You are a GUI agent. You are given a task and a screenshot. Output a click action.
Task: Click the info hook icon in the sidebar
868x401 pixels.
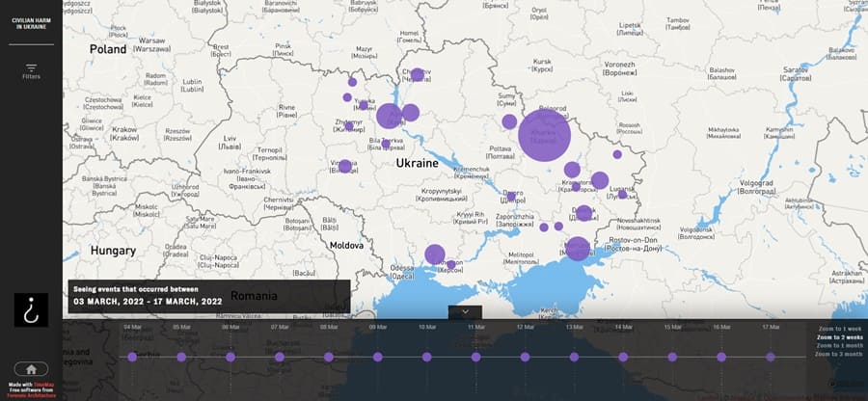31,309
